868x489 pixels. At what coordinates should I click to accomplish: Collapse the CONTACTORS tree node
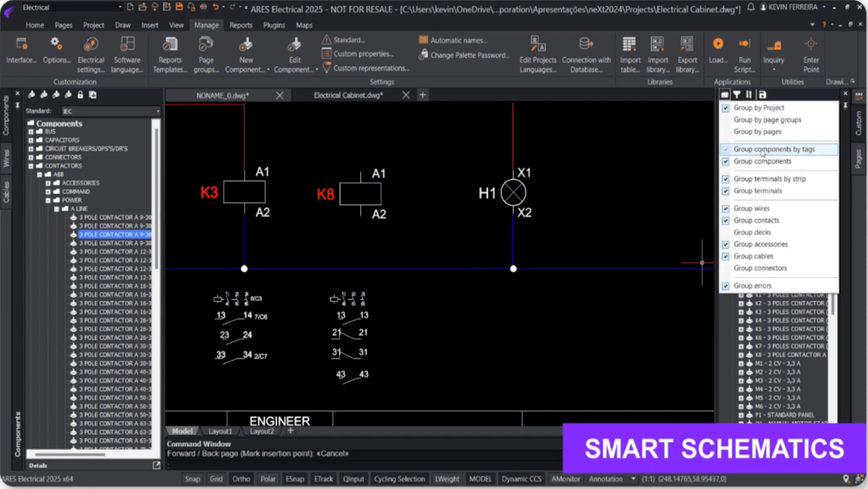pos(31,166)
